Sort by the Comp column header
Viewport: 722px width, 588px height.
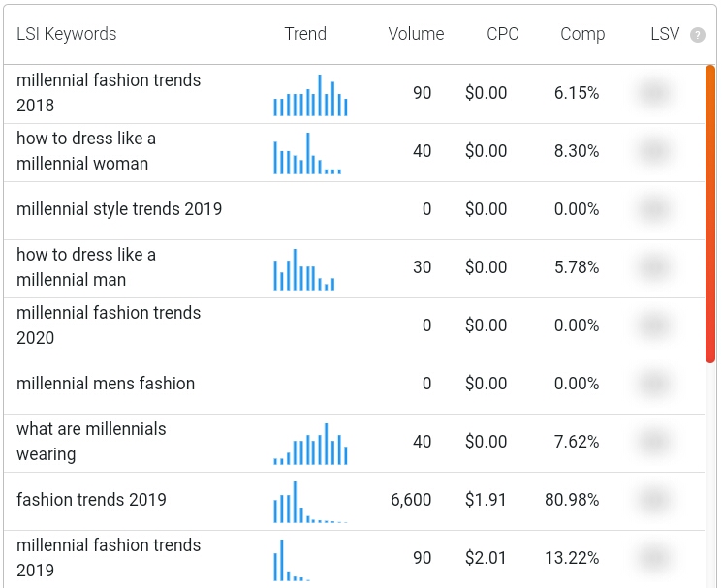pyautogui.click(x=582, y=34)
